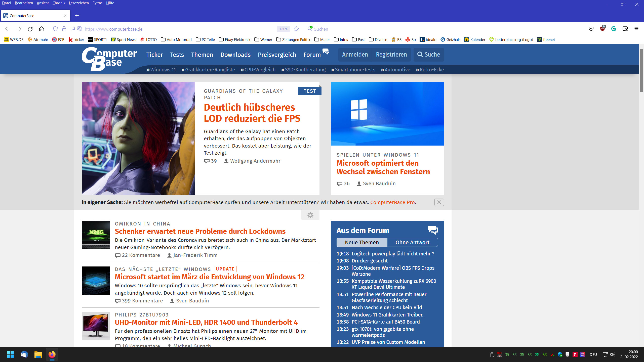Open the Auto Motorrad bookmark folder
The height and width of the screenshot is (362, 644).
click(176, 39)
